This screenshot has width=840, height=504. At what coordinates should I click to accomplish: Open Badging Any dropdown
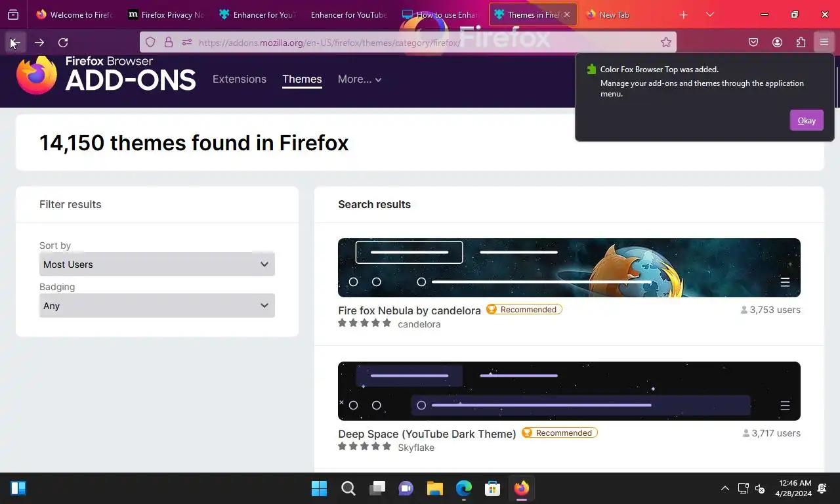point(157,305)
